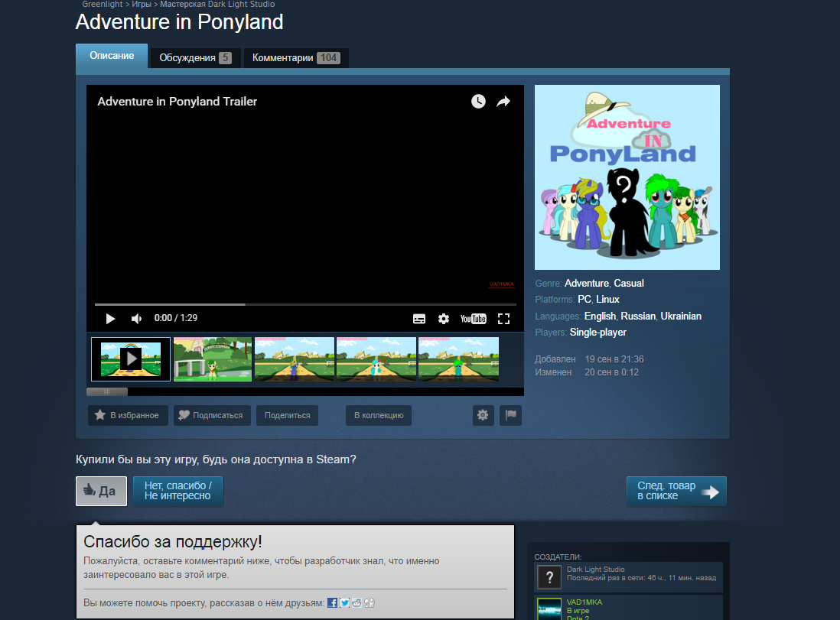Screen dimensions: 840x620
Task: Click Casual genre link
Action: click(629, 284)
